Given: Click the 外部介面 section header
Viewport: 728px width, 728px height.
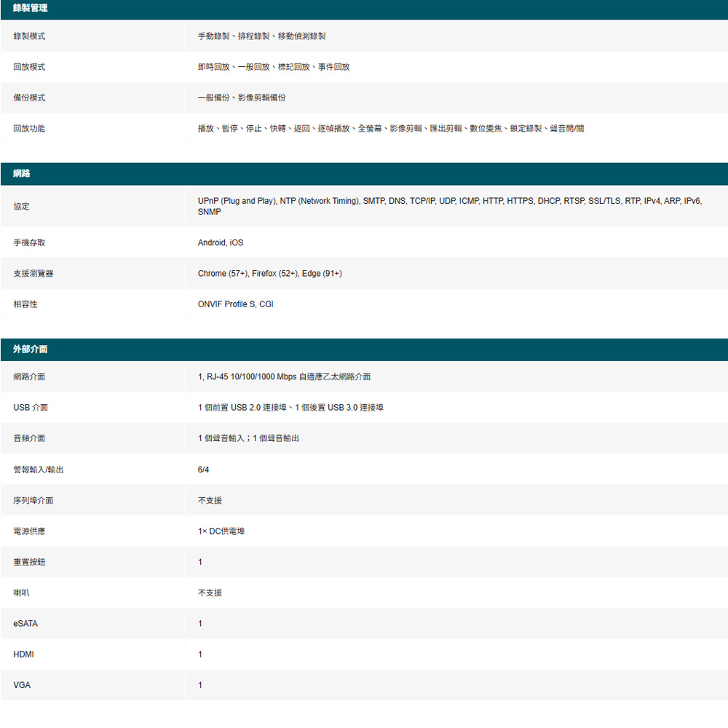Looking at the screenshot, I should click(x=31, y=349).
